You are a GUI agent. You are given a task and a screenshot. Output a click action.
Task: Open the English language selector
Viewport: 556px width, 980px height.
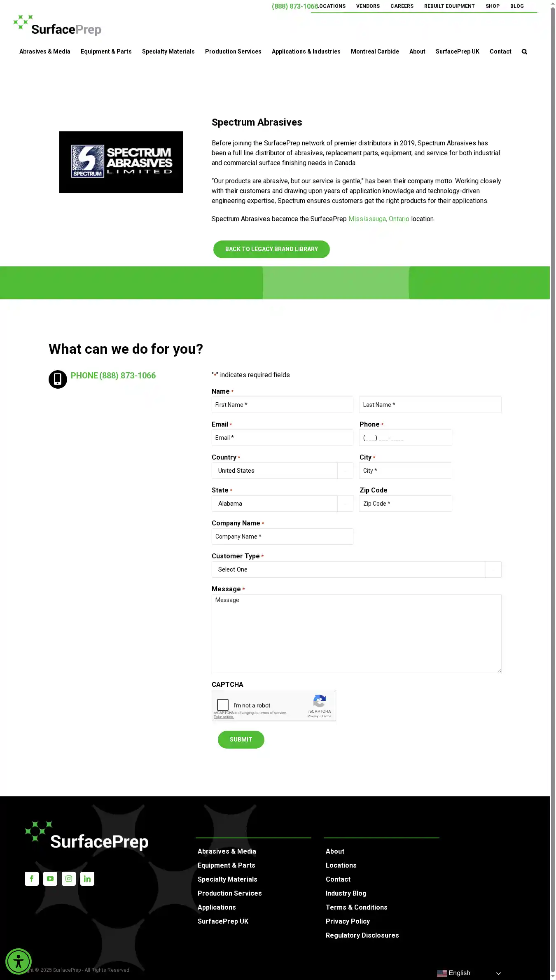click(469, 973)
